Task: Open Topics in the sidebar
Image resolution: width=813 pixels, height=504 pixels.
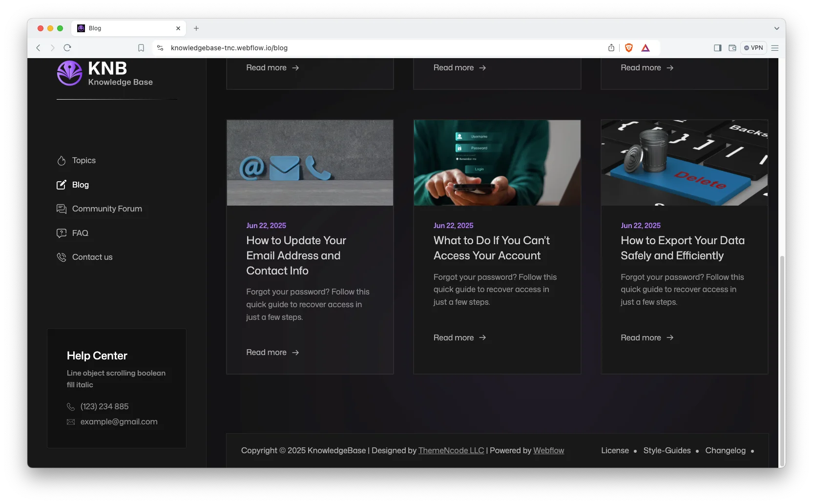Action: coord(83,161)
